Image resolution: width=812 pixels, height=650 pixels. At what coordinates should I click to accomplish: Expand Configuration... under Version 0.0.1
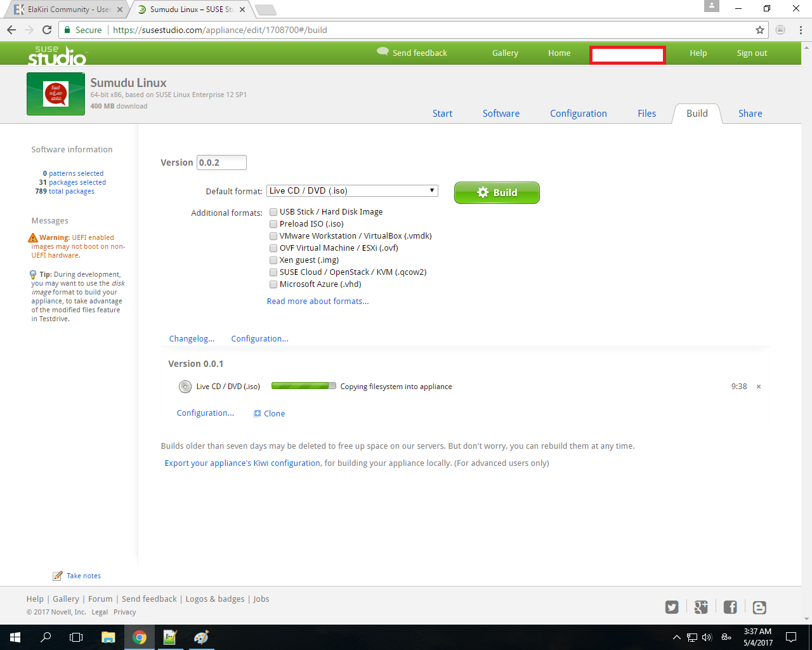pos(205,413)
